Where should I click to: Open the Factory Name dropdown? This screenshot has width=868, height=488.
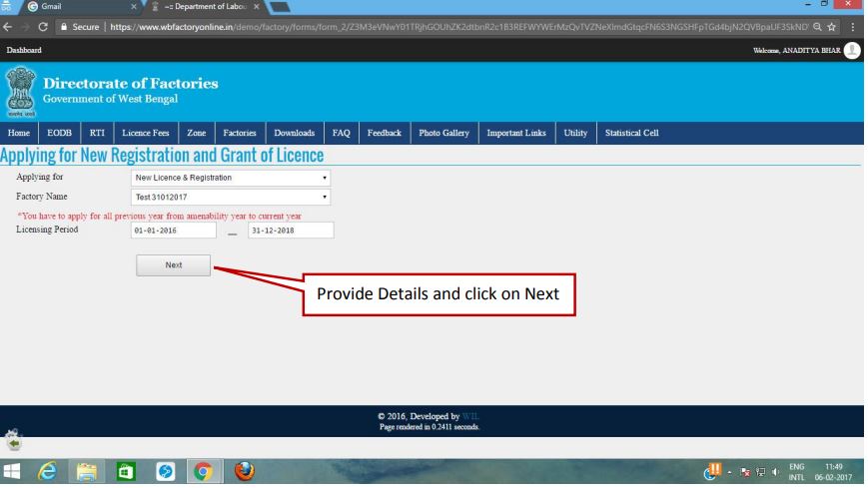(231, 198)
